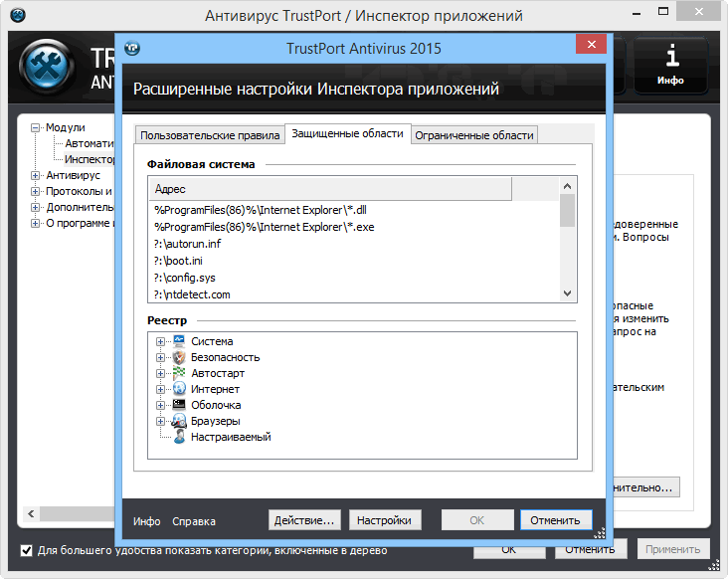Click the Настройки button
Viewport: 728px width, 579px height.
click(385, 520)
